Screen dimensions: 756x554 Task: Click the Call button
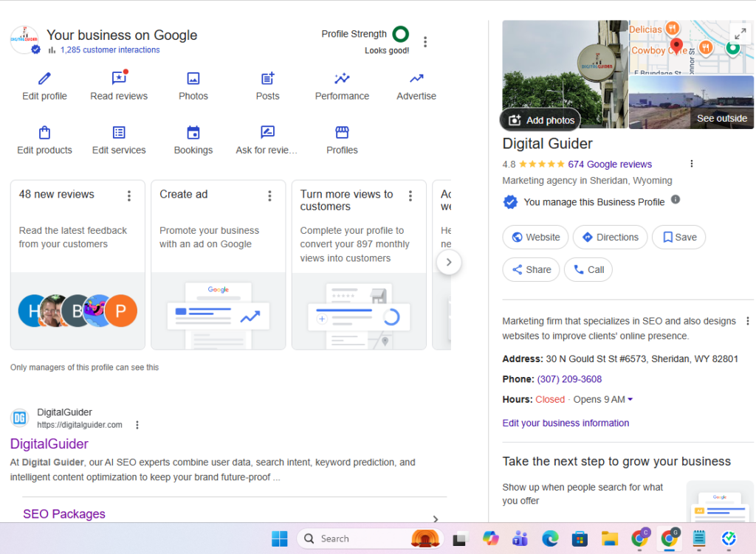[x=588, y=270]
